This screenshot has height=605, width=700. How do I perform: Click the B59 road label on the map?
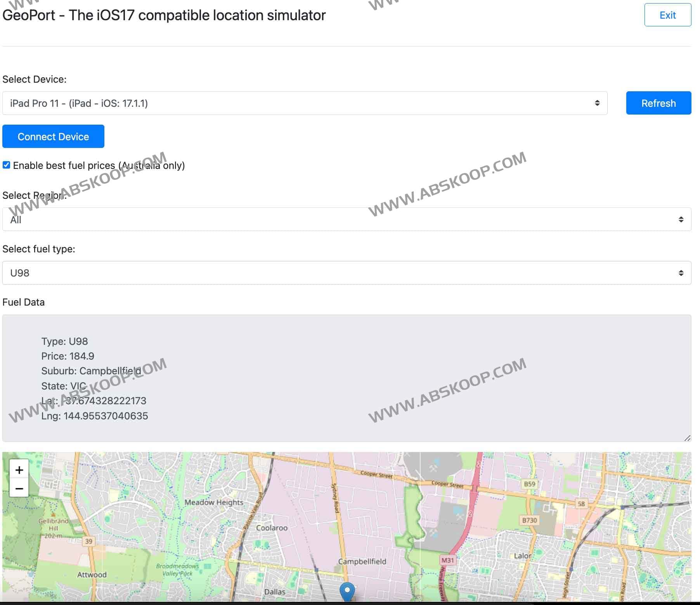(x=530, y=484)
